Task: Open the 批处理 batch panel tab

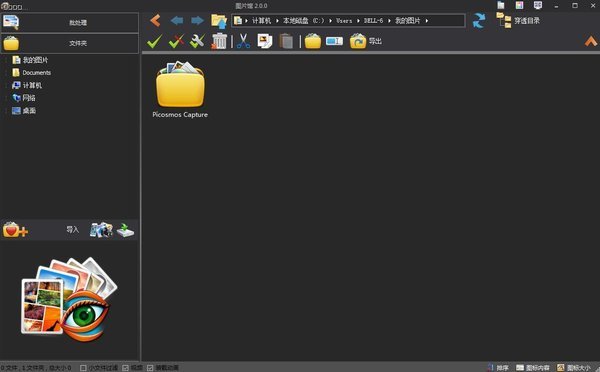Action: click(70, 23)
